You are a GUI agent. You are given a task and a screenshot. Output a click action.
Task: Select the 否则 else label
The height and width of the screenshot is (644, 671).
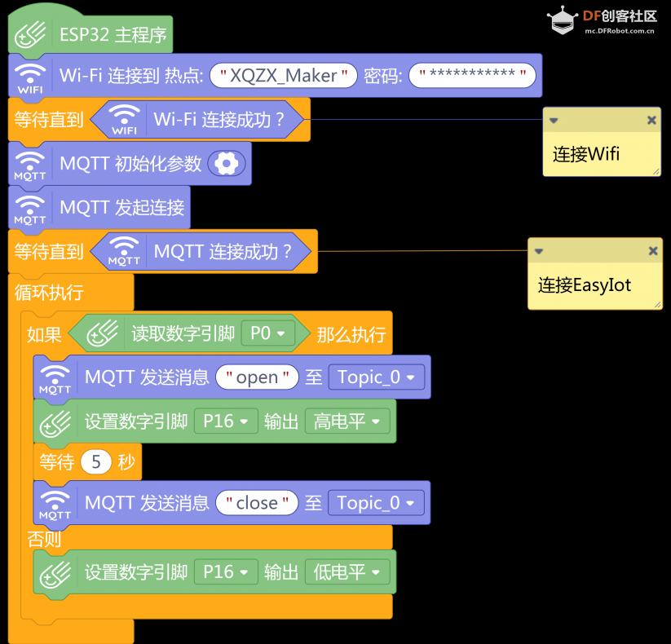pyautogui.click(x=44, y=539)
